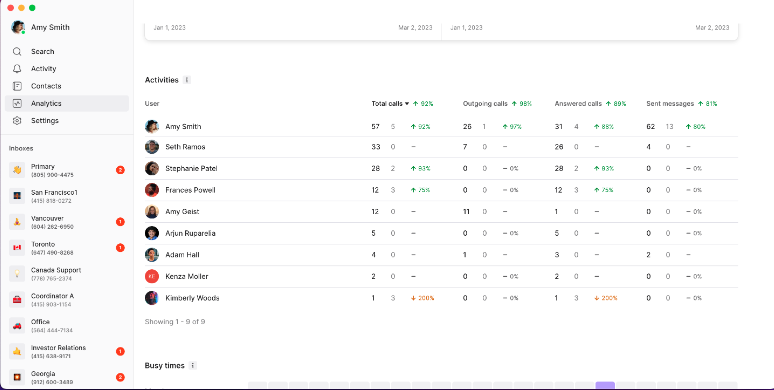Sort by Answered calls column

578,104
